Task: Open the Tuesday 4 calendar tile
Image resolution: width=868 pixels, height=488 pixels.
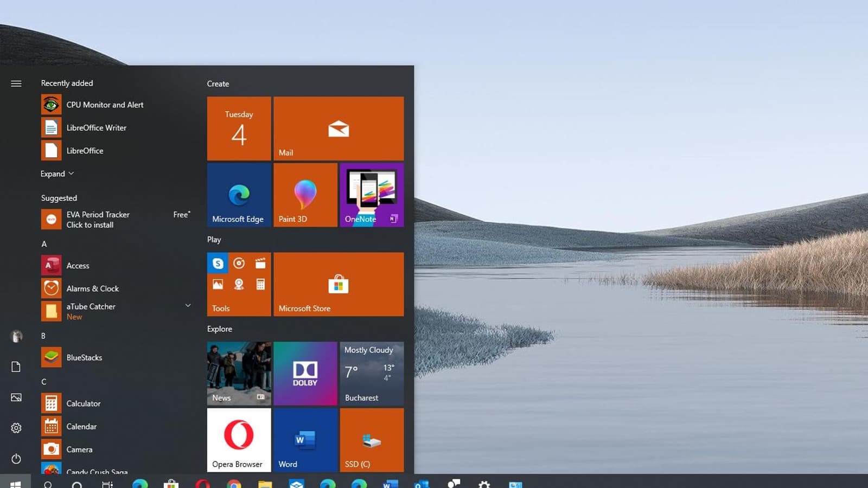Action: [239, 129]
